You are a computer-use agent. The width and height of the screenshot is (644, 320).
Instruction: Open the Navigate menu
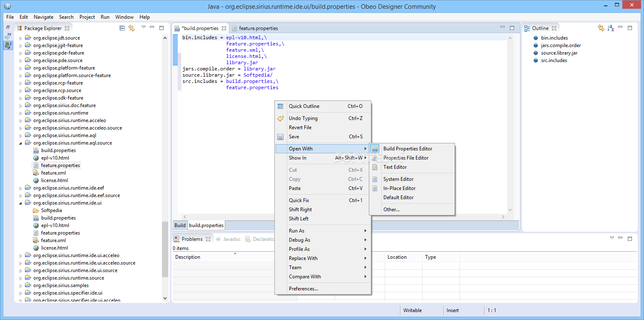pos(43,17)
